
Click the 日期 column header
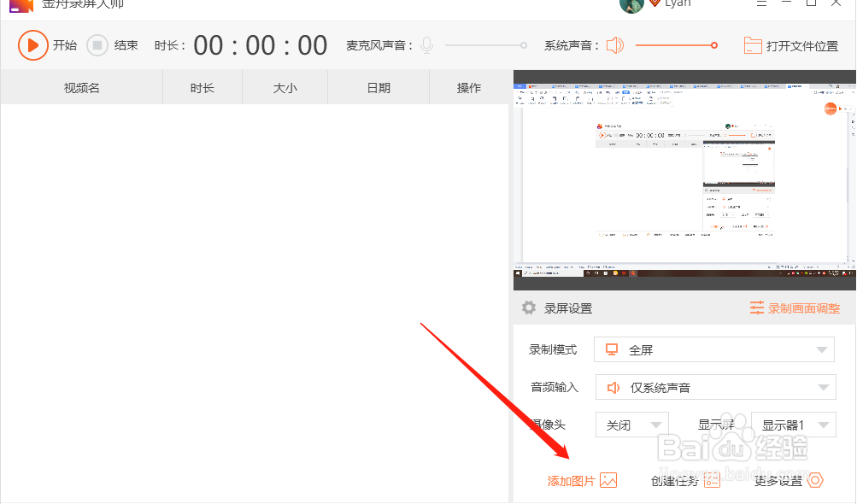378,87
